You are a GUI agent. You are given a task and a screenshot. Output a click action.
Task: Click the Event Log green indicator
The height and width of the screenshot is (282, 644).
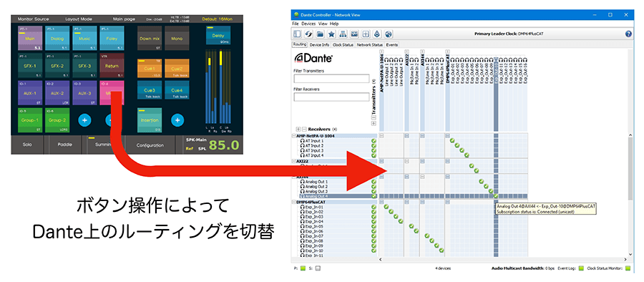(x=581, y=268)
